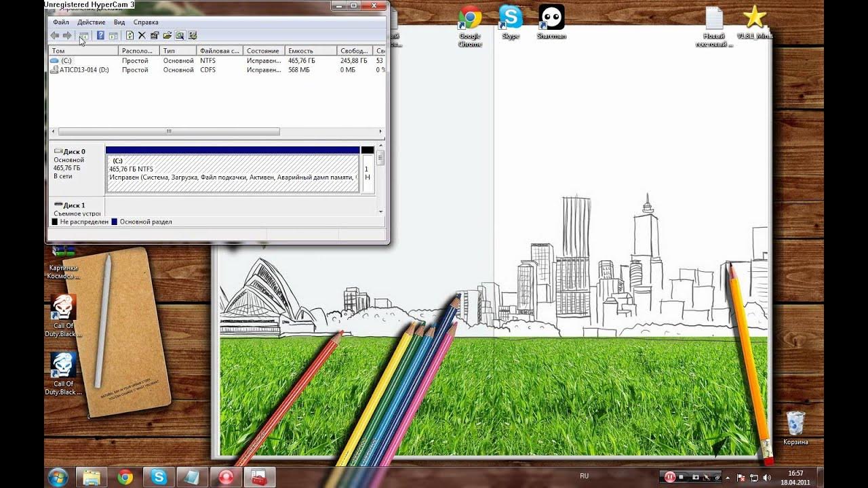Click the blue Основной раздел legend swatch
Screen dimensions: 868x488
[115, 222]
